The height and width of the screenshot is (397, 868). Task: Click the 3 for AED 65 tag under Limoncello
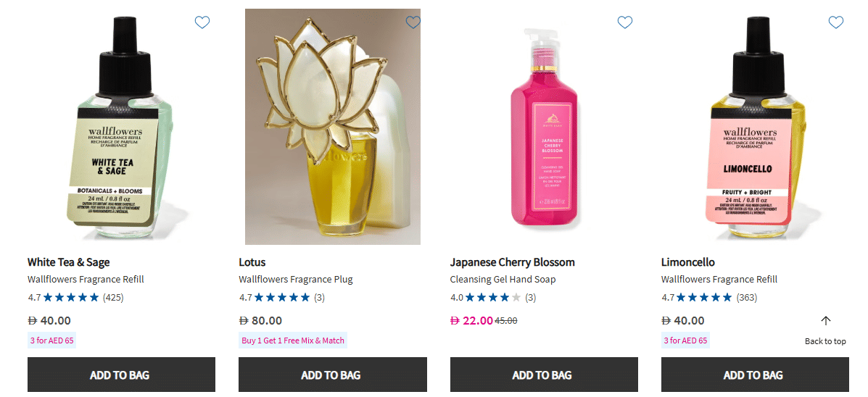[685, 340]
